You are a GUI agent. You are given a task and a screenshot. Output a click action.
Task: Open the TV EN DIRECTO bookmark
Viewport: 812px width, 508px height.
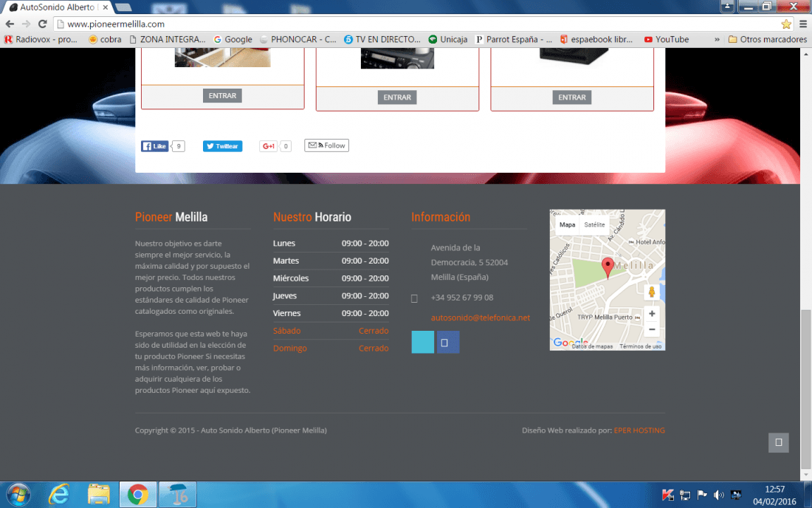(x=382, y=39)
